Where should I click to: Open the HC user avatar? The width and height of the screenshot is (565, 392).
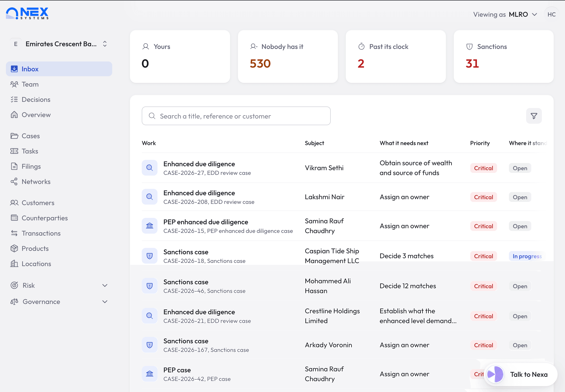(x=551, y=15)
